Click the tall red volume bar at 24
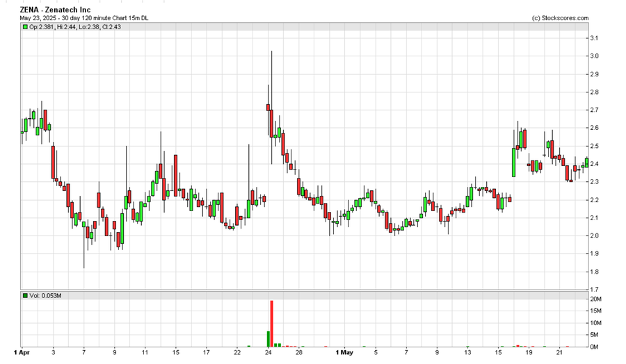Screen dimensions: 626x364 tap(271, 324)
